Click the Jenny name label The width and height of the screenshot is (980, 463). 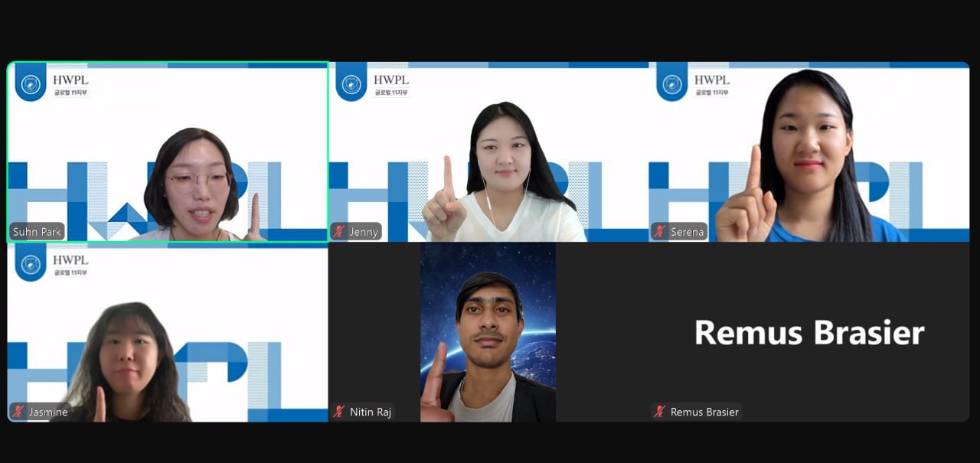point(364,232)
